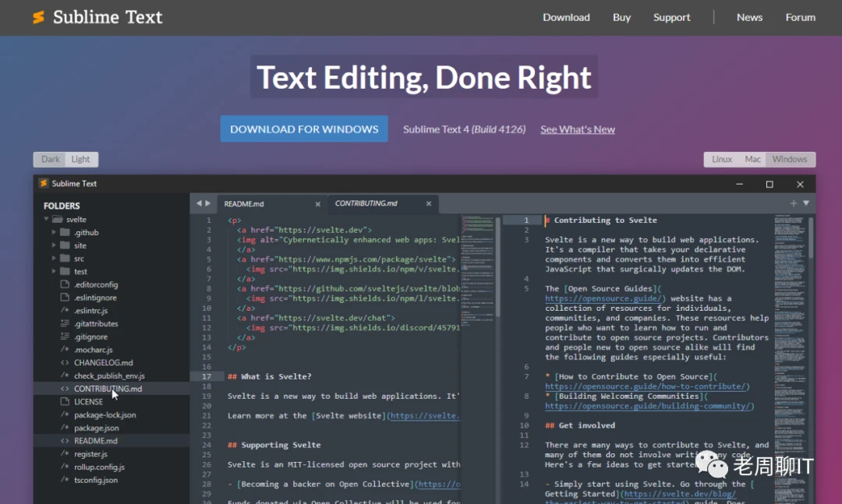Viewport: 842px width, 504px height.
Task: Close the README.md tab
Action: tap(317, 204)
